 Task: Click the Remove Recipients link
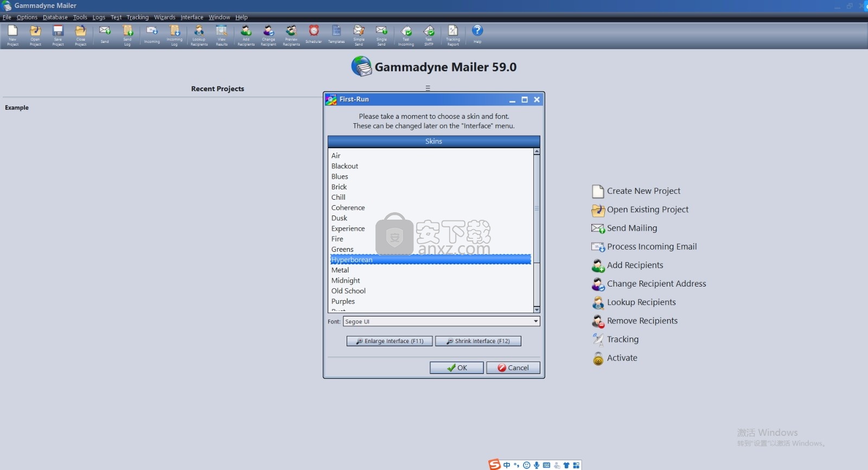tap(635, 321)
